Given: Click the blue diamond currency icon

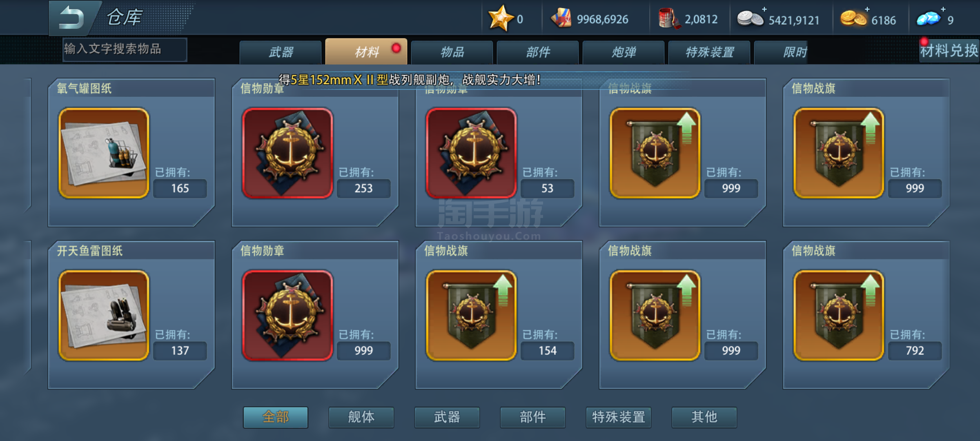Looking at the screenshot, I should pyautogui.click(x=928, y=19).
